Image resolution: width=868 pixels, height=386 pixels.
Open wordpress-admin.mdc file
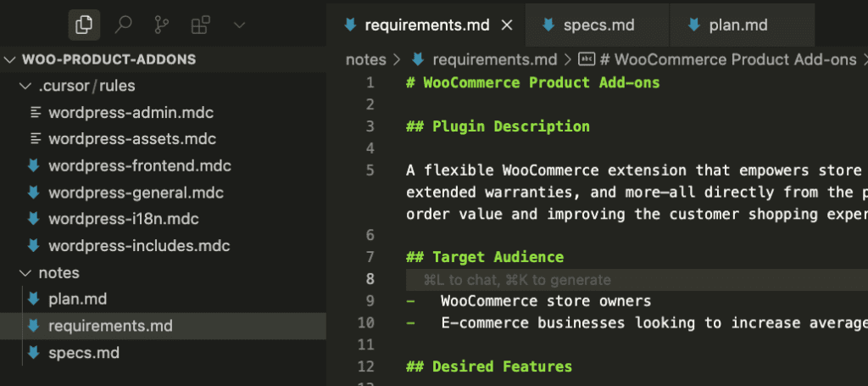point(131,113)
